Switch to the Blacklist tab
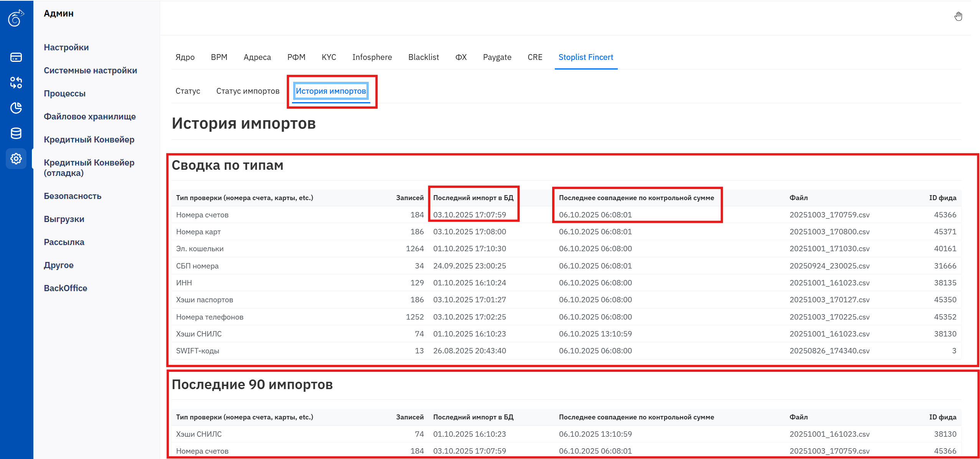This screenshot has width=980, height=459. click(x=423, y=57)
